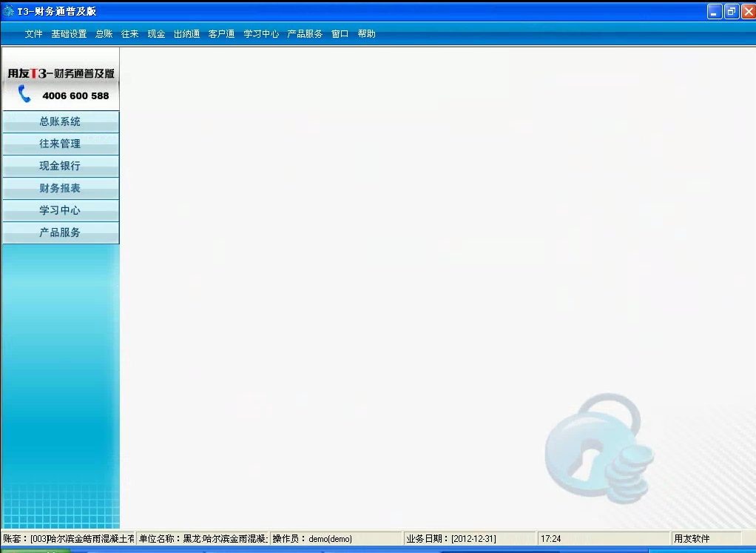Open 学习中心 sidebar button
Screen dimensions: 756x553
[60, 210]
